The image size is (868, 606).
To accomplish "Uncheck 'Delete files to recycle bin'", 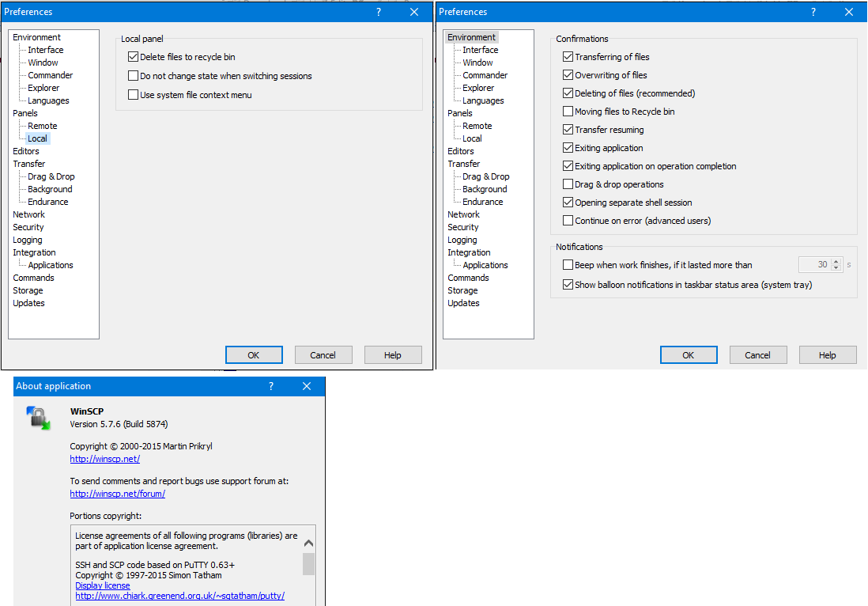I will point(133,57).
